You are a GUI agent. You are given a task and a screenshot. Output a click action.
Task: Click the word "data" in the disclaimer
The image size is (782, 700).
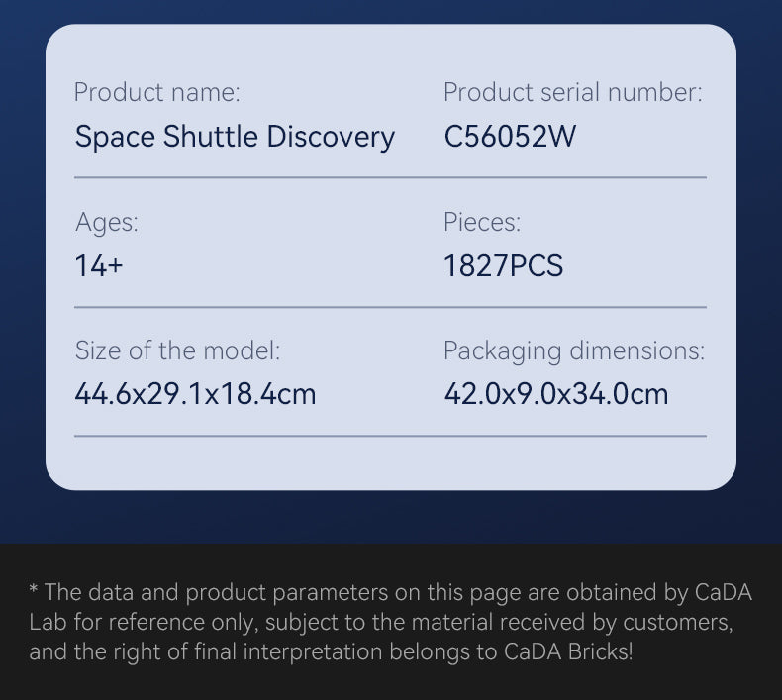[x=109, y=593]
